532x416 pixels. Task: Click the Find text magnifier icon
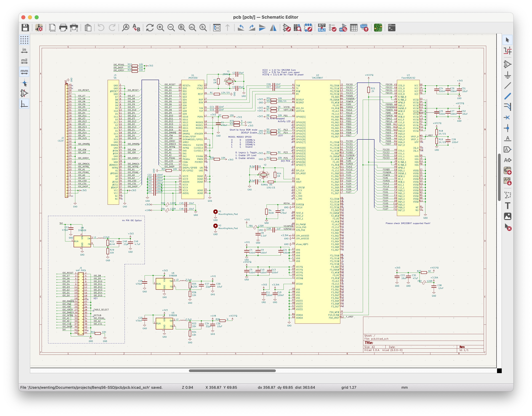126,28
